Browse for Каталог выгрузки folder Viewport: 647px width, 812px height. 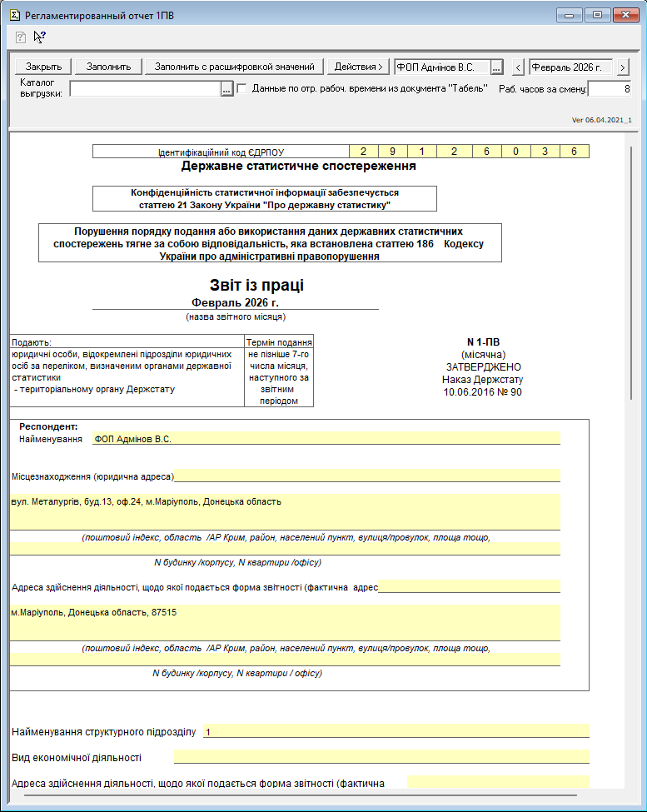coord(226,89)
